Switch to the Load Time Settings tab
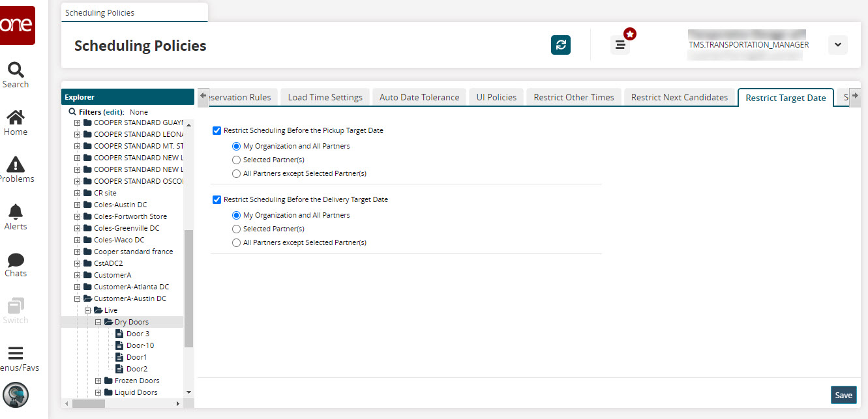This screenshot has width=868, height=419. point(325,97)
